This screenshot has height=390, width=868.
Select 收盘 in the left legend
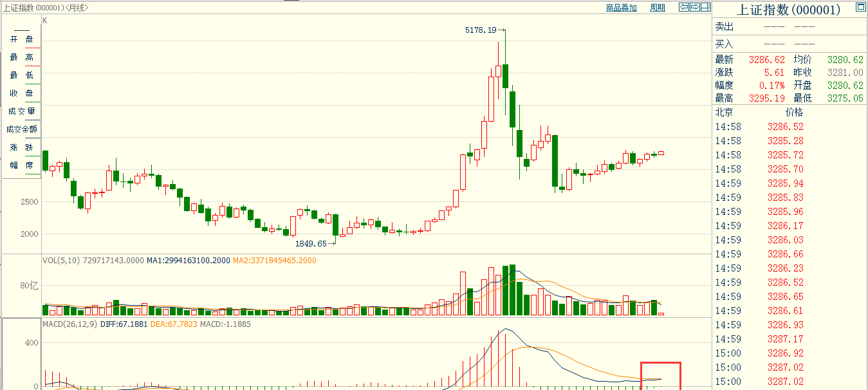(21, 93)
